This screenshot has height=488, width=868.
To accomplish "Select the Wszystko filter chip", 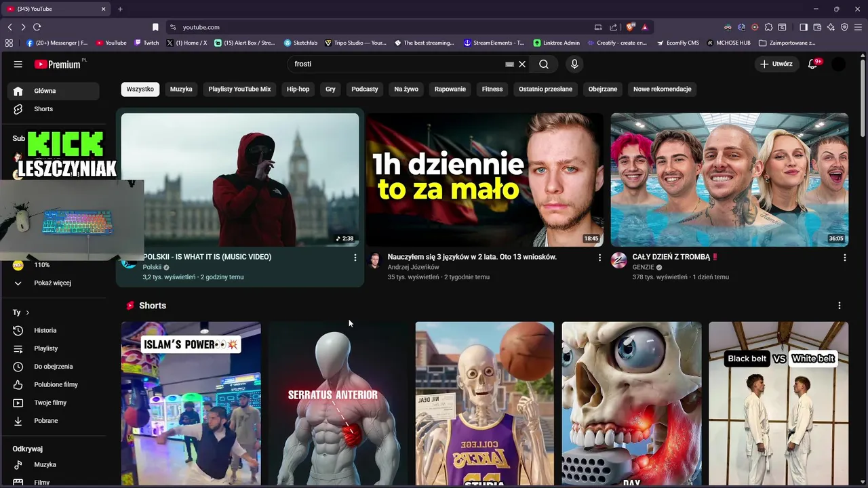I will (140, 89).
